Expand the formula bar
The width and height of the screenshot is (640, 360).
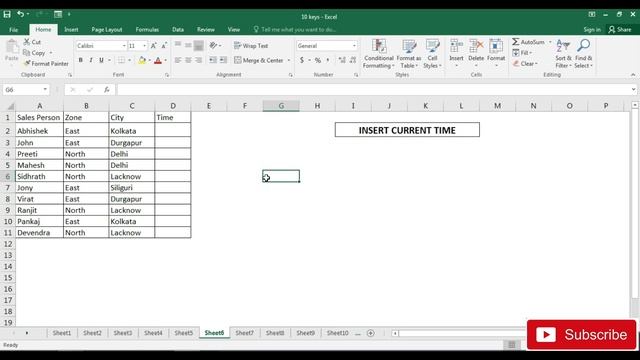[x=633, y=89]
